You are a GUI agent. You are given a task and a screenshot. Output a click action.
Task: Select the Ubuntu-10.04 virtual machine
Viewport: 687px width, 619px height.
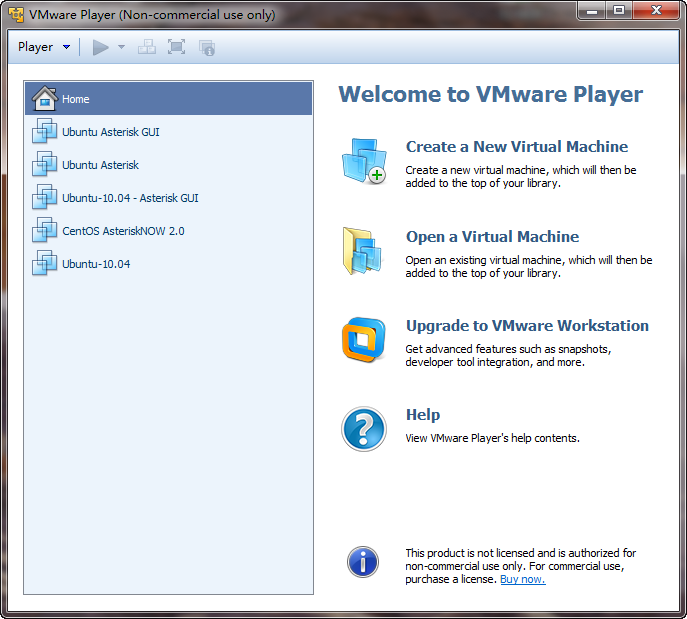(x=169, y=264)
